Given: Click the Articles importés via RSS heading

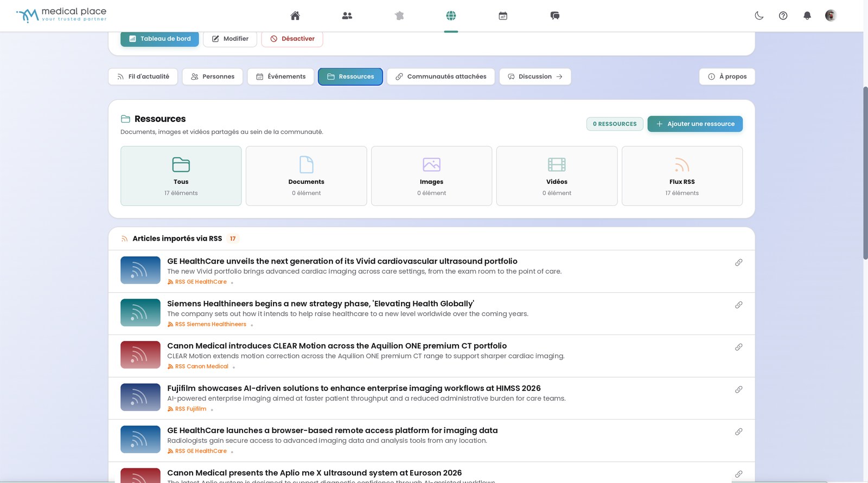Looking at the screenshot, I should tap(177, 239).
